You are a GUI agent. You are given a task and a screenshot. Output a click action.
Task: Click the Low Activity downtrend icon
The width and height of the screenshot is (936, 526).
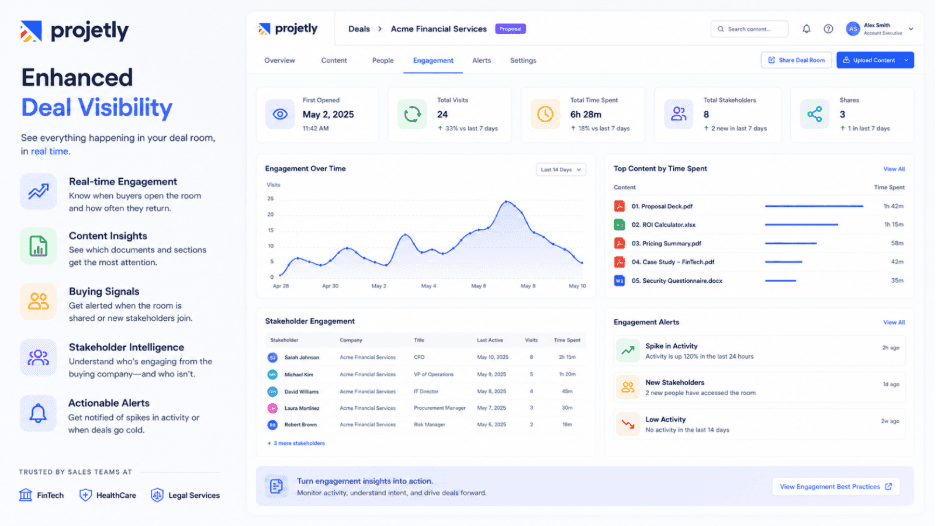(x=627, y=424)
